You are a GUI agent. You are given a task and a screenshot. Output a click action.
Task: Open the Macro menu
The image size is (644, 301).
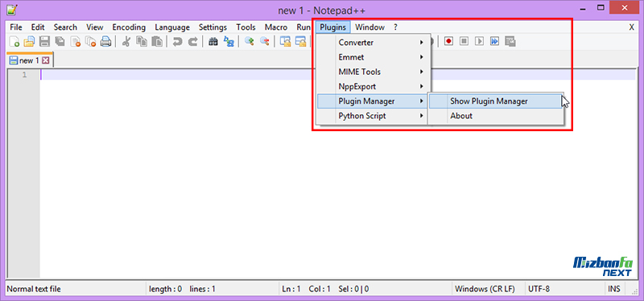pos(276,27)
